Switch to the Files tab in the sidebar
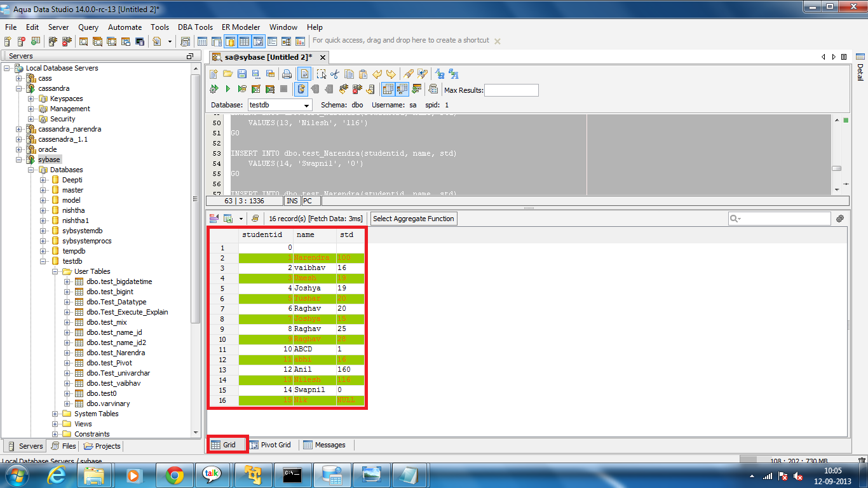This screenshot has width=868, height=488. pos(64,446)
